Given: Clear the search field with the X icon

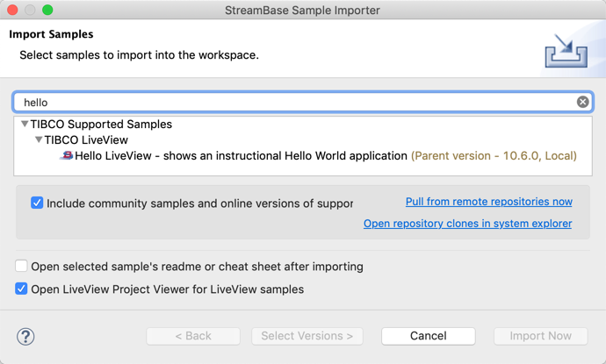Looking at the screenshot, I should click(x=583, y=103).
